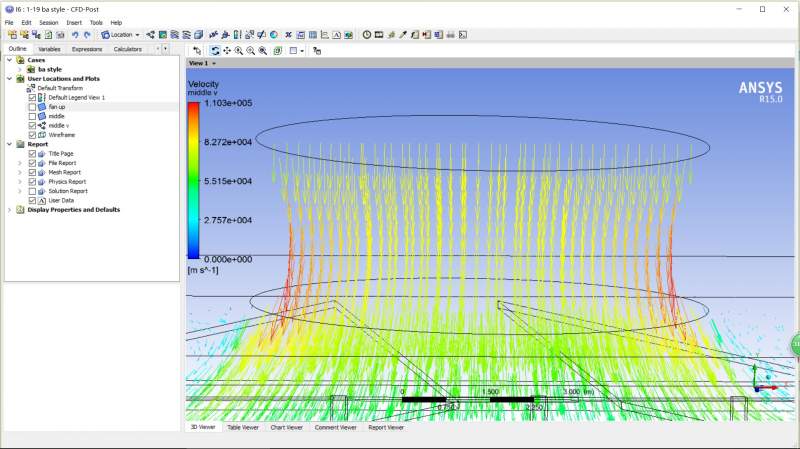
Task: Uncheck the Wireframe visibility checkbox
Action: [32, 135]
